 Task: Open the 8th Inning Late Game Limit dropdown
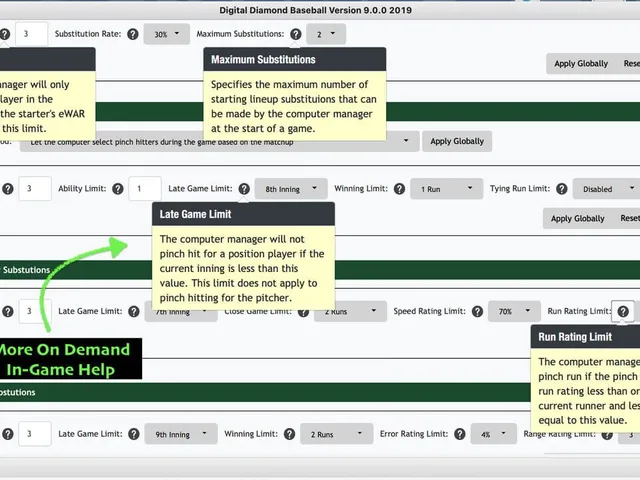tap(291, 189)
